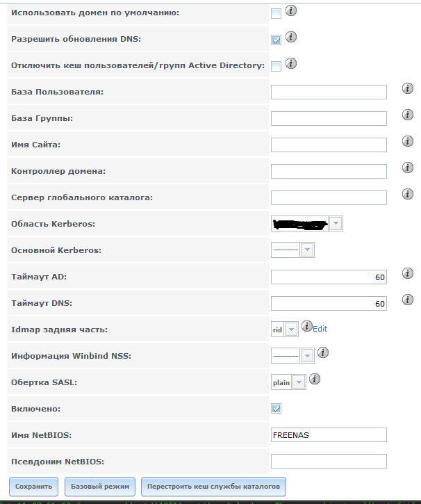
Task: Enable "Использовать домен по умолчанию" checkbox
Action: 276,13
